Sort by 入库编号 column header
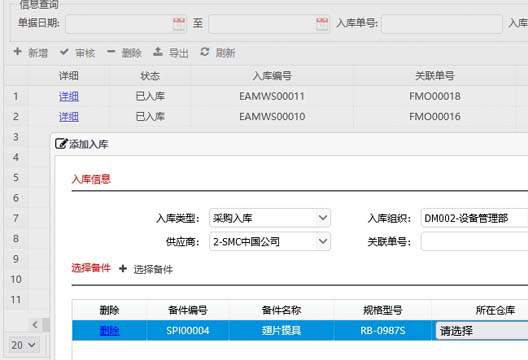528x360 pixels. tap(272, 76)
